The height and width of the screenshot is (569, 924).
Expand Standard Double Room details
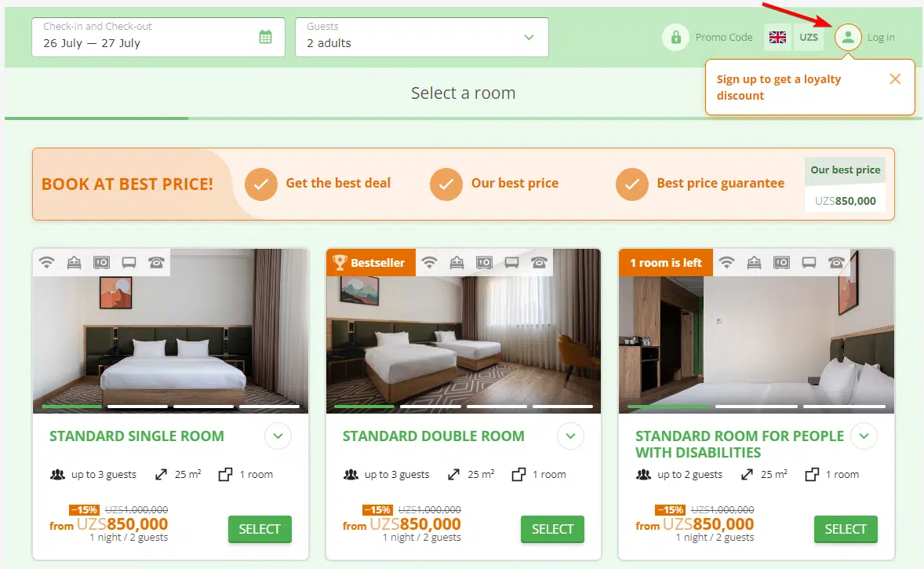click(570, 436)
